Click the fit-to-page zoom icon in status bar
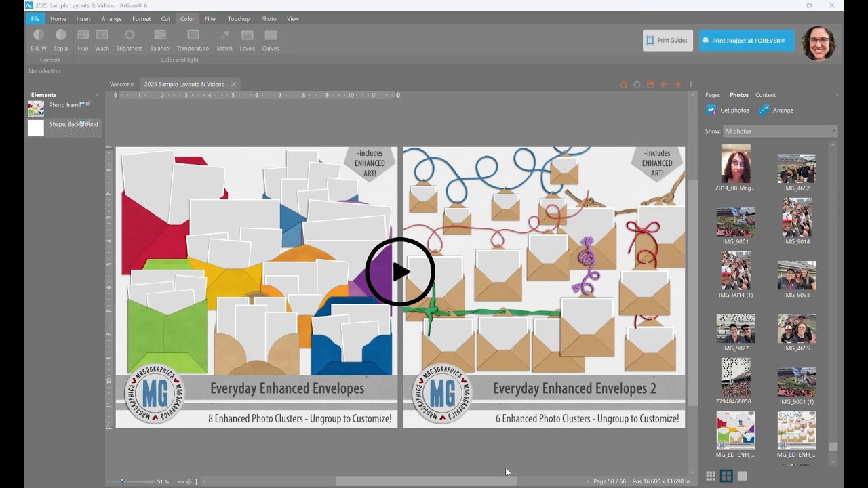Viewport: 868px width, 488px height. coord(189,482)
